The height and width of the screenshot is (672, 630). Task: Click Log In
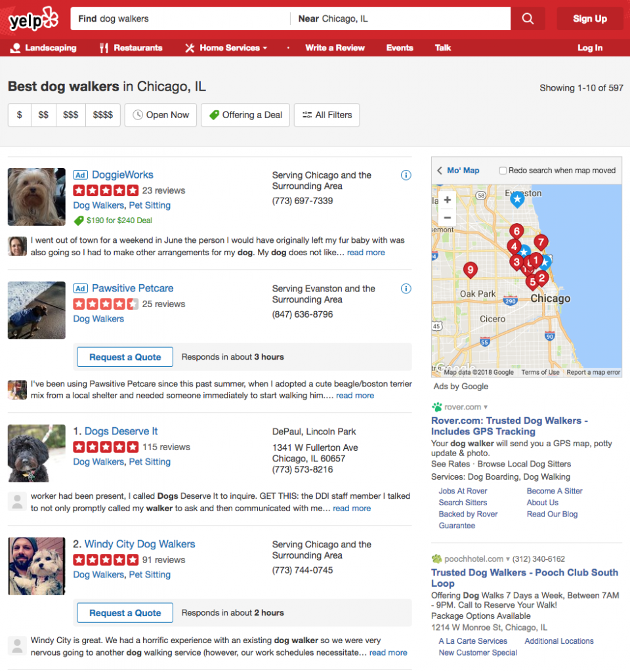pyautogui.click(x=590, y=48)
